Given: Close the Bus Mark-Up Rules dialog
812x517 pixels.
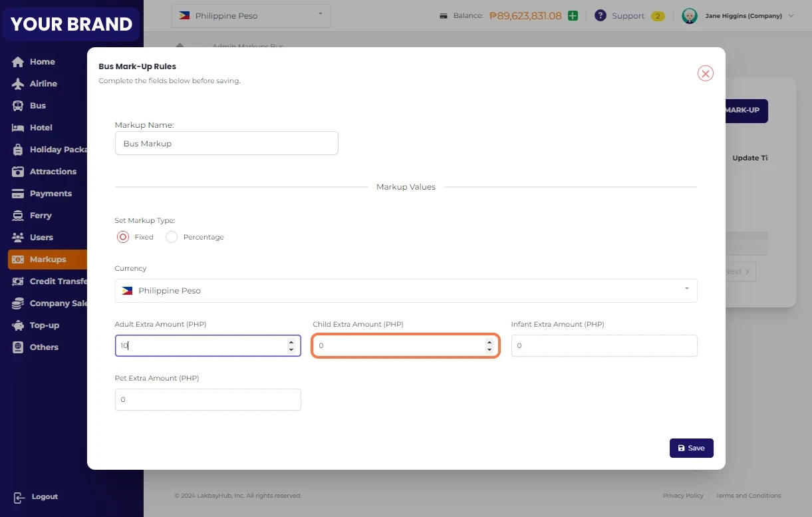Looking at the screenshot, I should click(705, 73).
